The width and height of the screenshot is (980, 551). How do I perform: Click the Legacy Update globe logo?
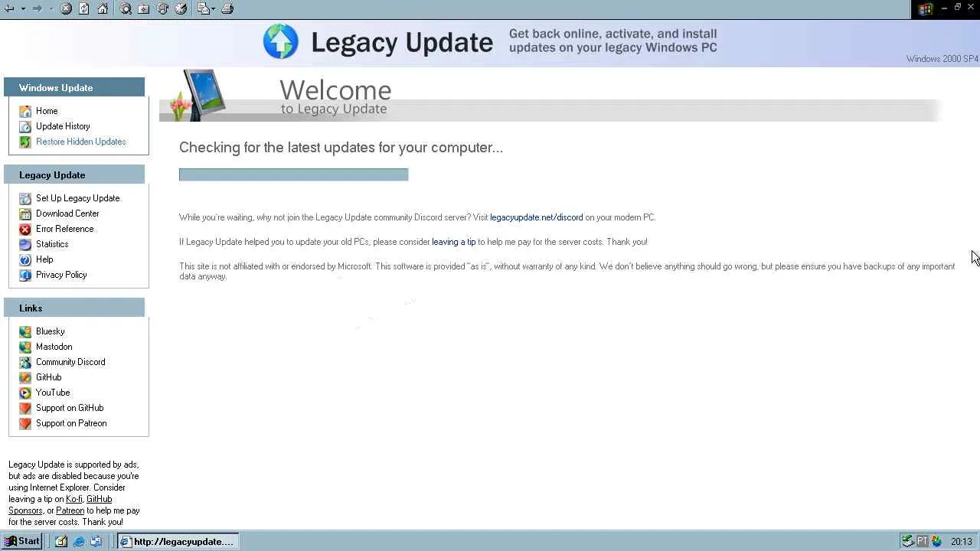(x=280, y=41)
